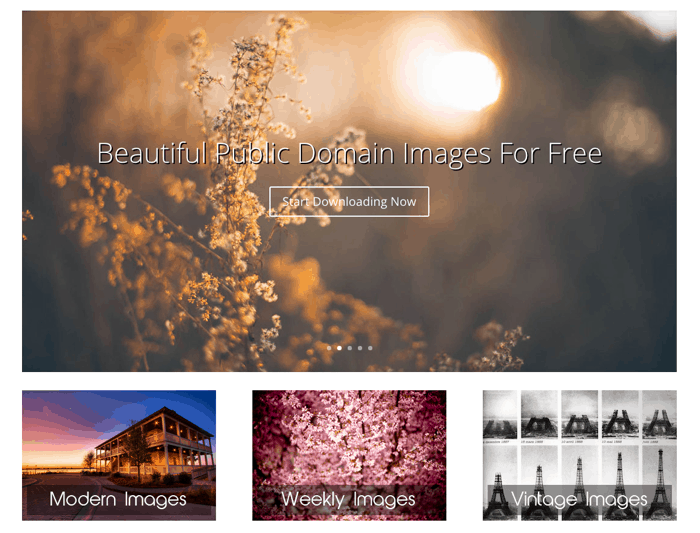The image size is (700, 533).
Task: Switch to the last carousel slide dot
Action: pyautogui.click(x=370, y=348)
